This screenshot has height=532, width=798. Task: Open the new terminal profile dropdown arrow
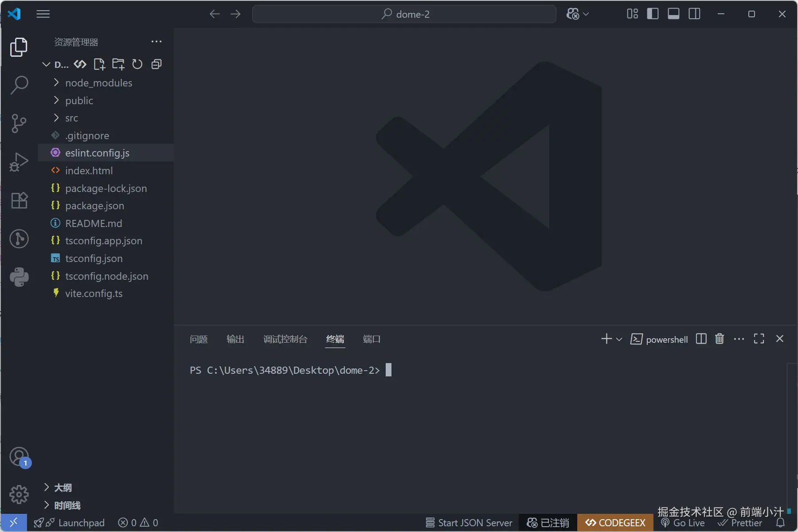(x=619, y=340)
